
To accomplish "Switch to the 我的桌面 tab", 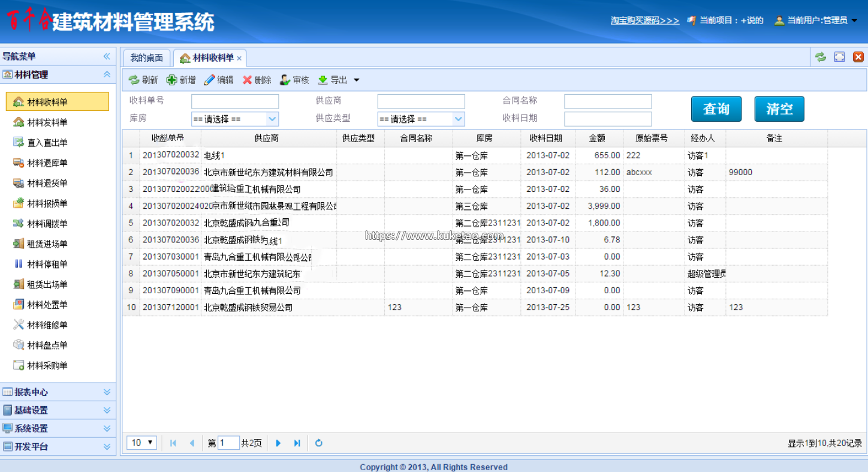I will click(146, 58).
